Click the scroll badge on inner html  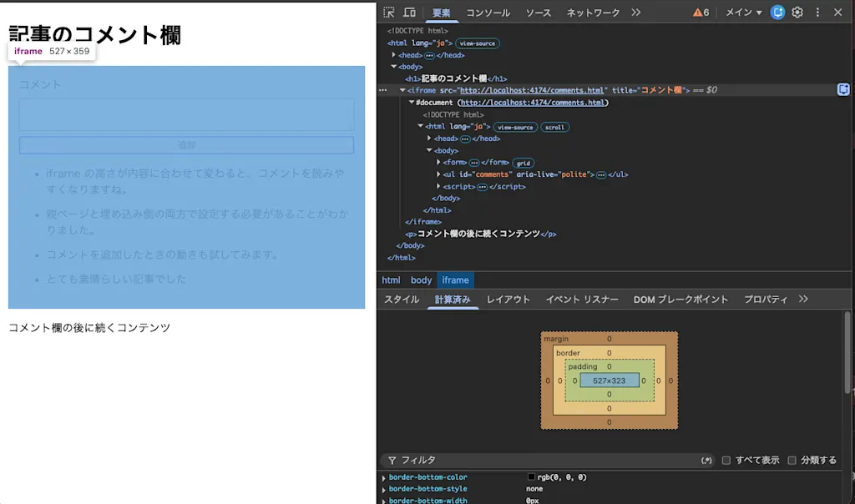click(x=554, y=127)
